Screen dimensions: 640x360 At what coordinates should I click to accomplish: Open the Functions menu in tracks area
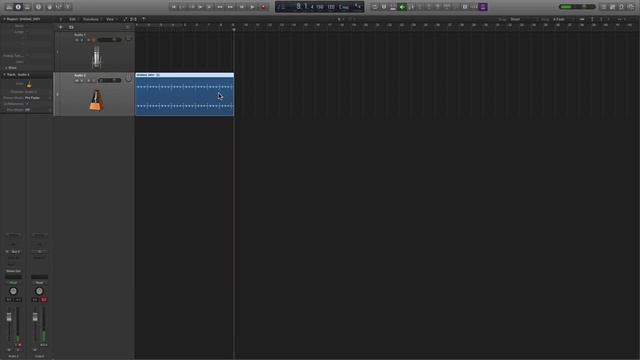(91, 19)
